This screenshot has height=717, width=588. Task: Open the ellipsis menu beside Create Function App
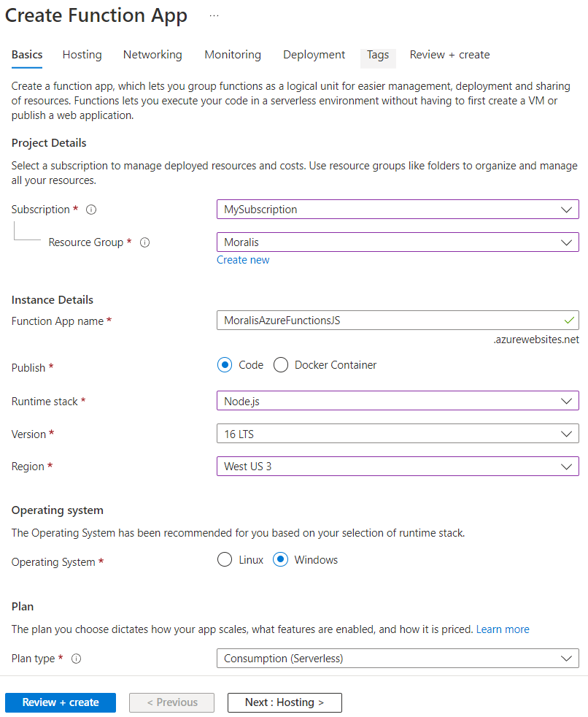click(214, 16)
